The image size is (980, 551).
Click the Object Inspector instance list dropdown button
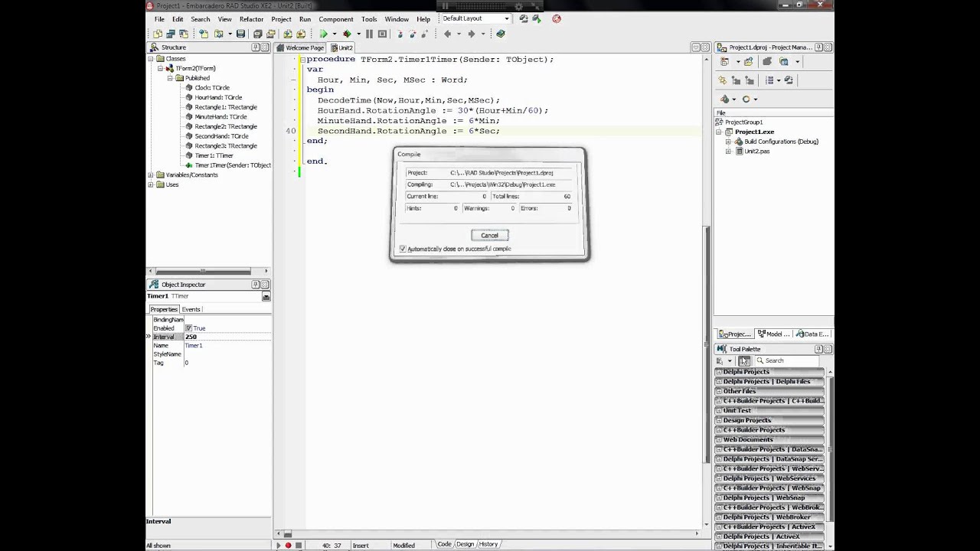point(266,296)
